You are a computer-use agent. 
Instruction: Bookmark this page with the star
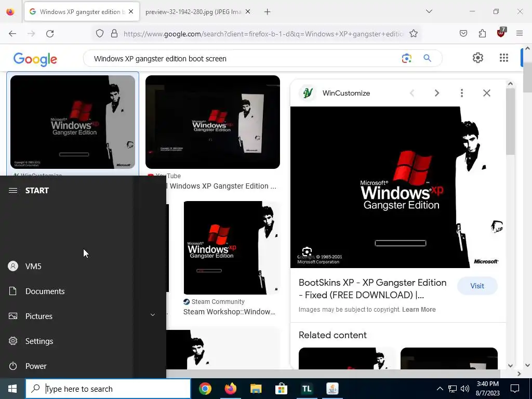pyautogui.click(x=413, y=34)
